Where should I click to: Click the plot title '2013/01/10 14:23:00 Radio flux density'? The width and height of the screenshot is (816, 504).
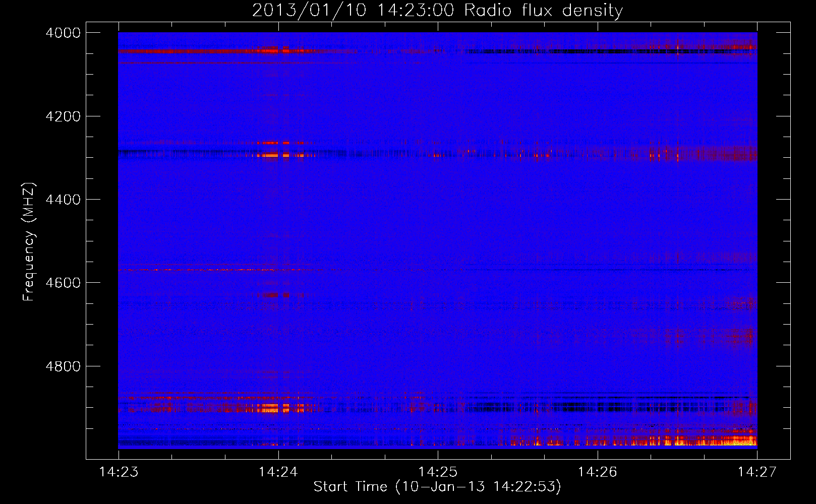click(x=438, y=11)
